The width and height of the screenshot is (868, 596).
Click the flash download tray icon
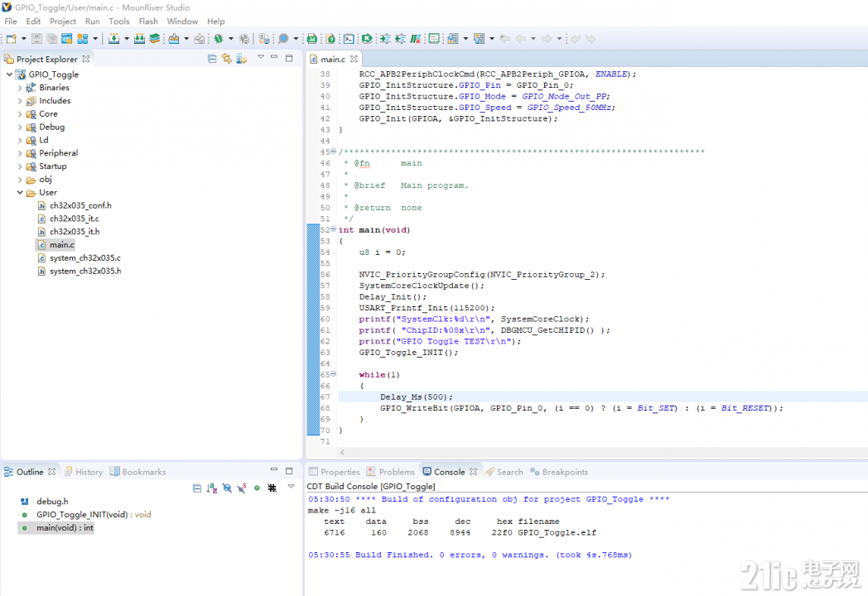pos(174,39)
